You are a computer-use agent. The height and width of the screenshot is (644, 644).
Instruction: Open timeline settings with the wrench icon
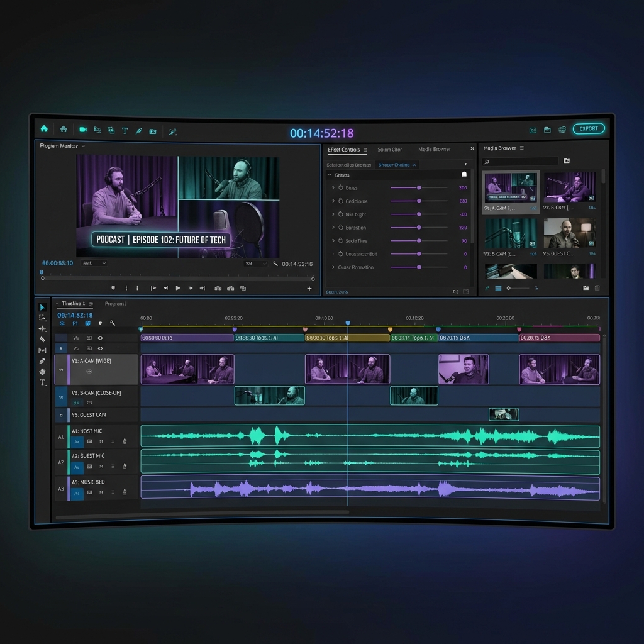point(113,323)
